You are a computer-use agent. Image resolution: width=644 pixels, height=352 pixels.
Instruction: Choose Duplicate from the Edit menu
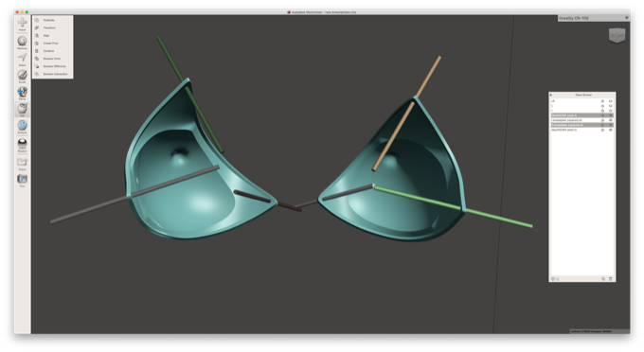click(x=49, y=20)
